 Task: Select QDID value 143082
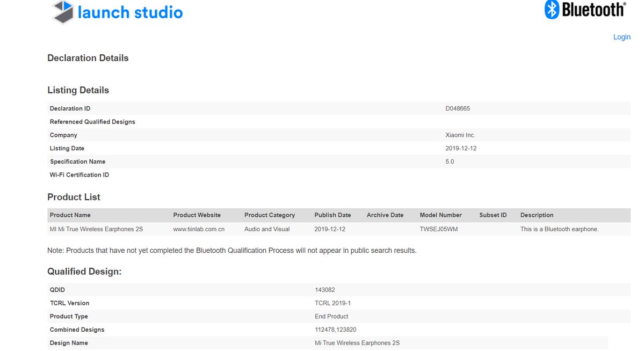[325, 290]
